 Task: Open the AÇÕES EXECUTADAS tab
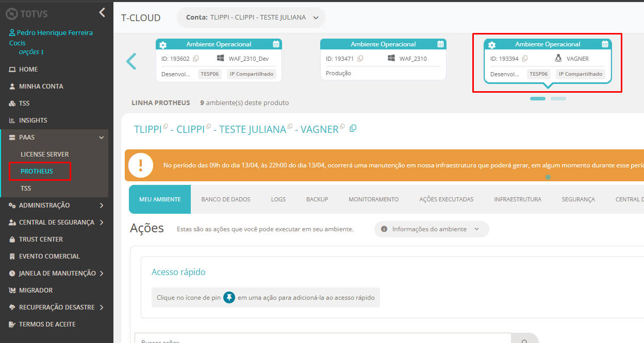tap(447, 199)
